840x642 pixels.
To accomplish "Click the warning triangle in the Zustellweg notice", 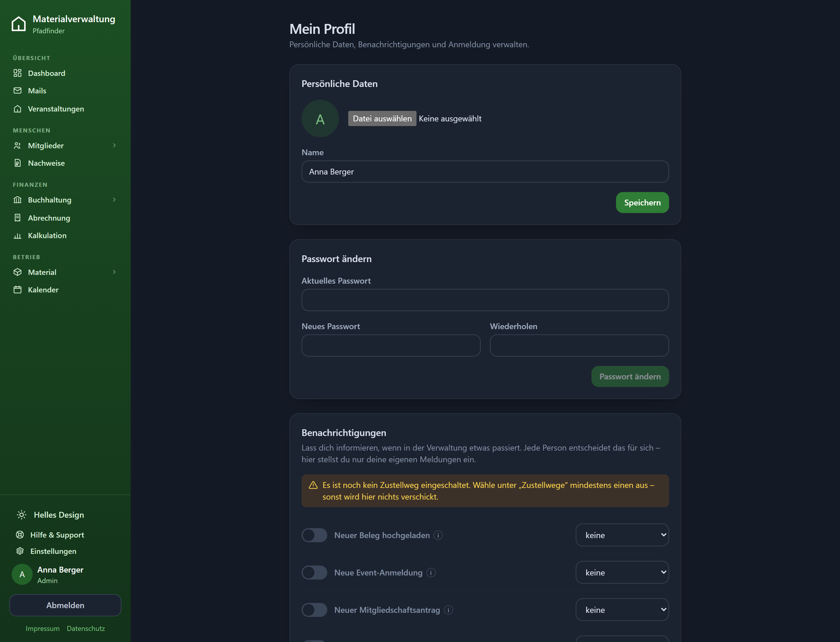I will click(313, 485).
